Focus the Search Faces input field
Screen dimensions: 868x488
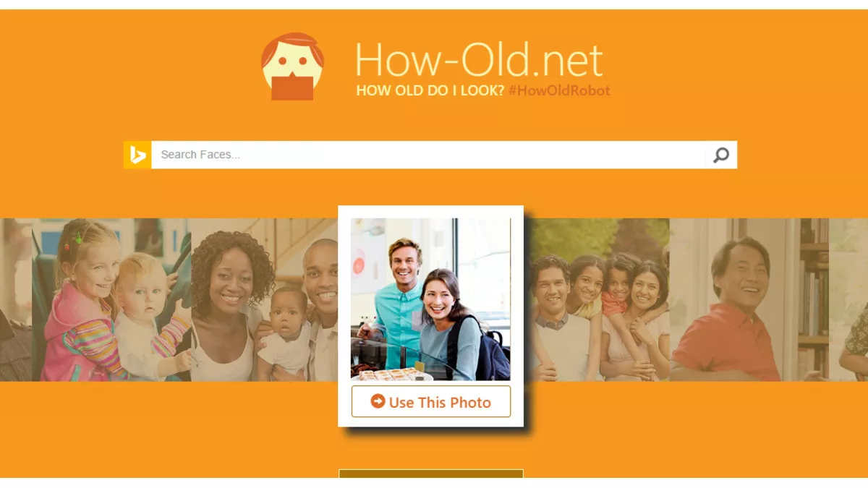coord(428,155)
